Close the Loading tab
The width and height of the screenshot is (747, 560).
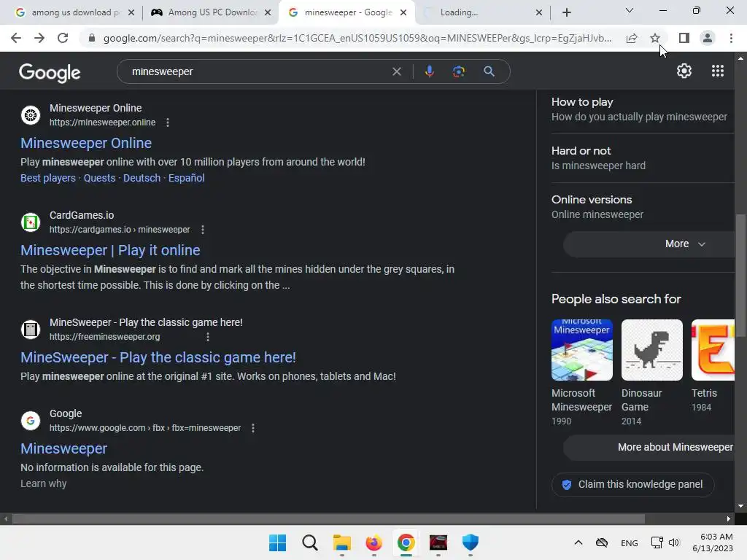(539, 12)
